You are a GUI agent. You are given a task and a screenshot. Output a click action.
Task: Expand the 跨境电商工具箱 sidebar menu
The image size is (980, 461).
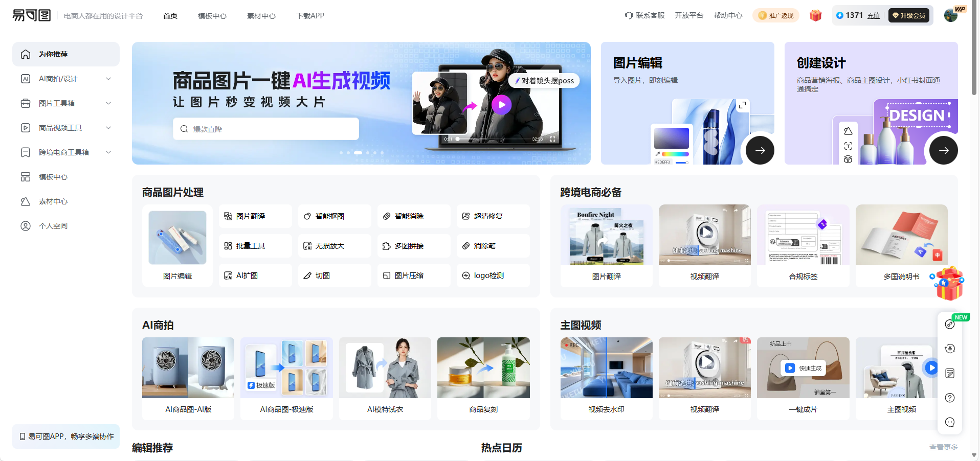(66, 152)
